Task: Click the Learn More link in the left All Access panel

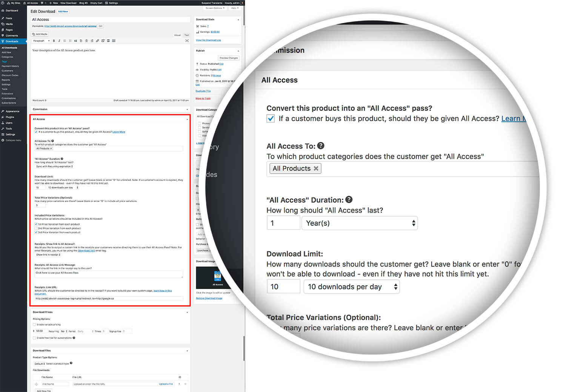Action: [119, 132]
